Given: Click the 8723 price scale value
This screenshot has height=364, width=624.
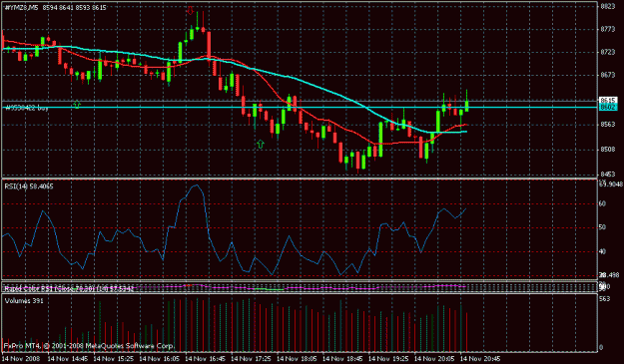Looking at the screenshot, I should tap(608, 52).
